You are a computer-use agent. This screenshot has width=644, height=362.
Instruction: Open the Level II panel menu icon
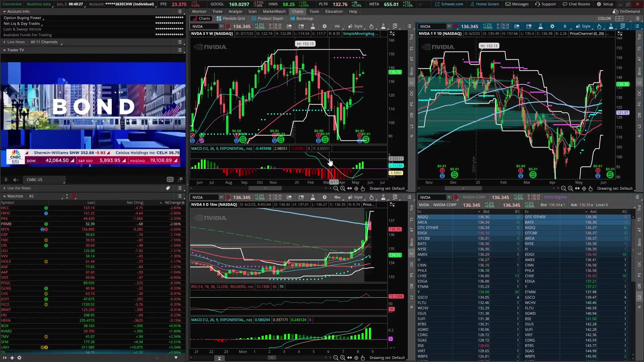coord(637,197)
